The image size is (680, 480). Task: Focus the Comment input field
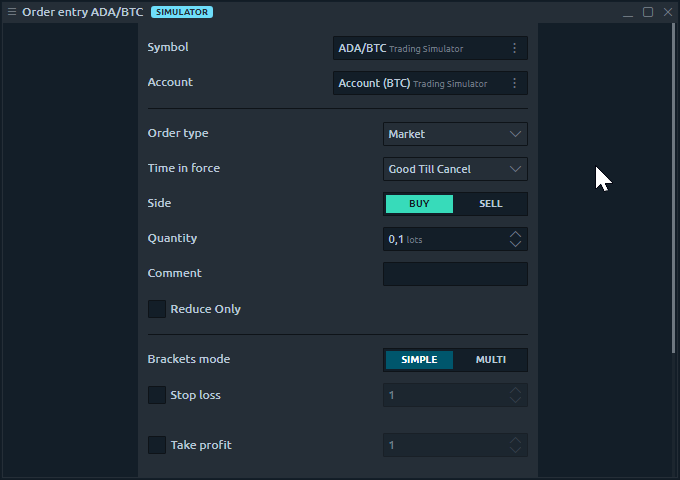[455, 274]
